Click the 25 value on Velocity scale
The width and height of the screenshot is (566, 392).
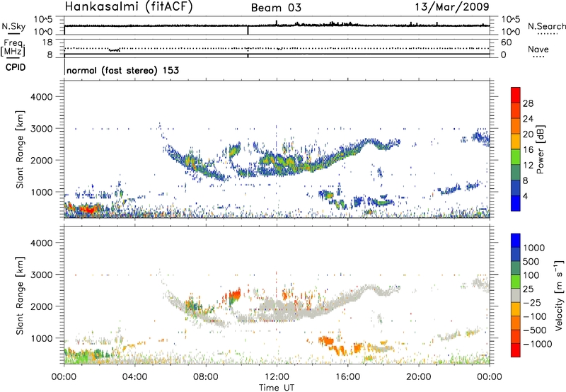[x=529, y=289]
